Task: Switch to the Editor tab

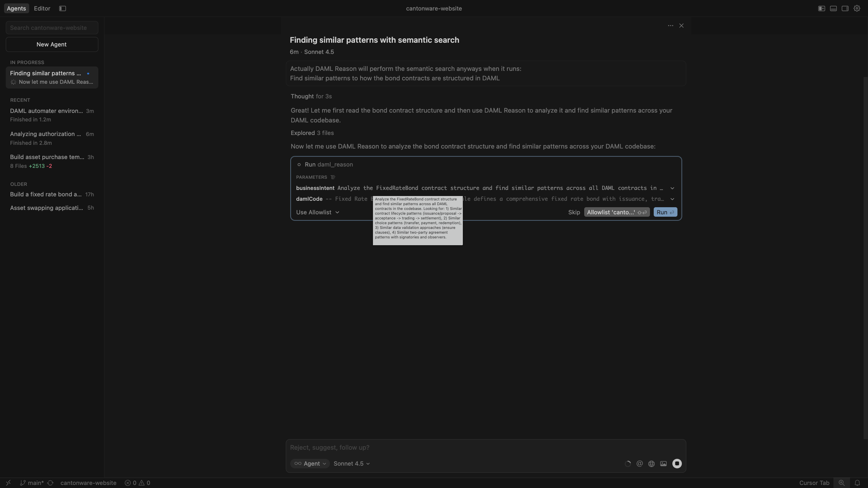Action: (42, 8)
